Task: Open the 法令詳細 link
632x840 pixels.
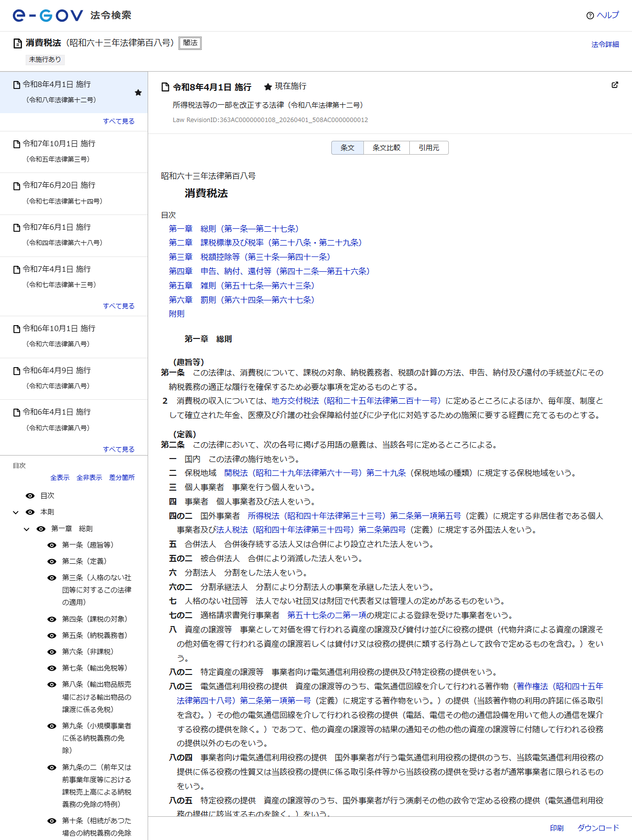Action: (605, 44)
